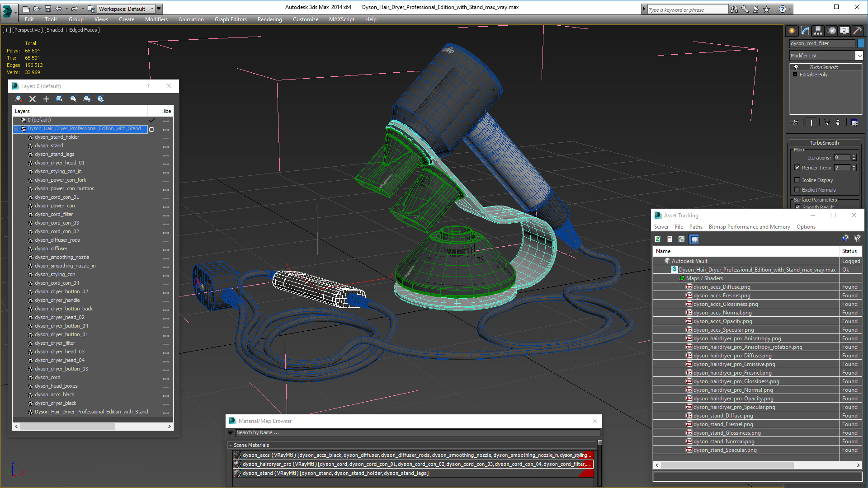Click the Project Folder icon in quick access toolbar

click(91, 9)
